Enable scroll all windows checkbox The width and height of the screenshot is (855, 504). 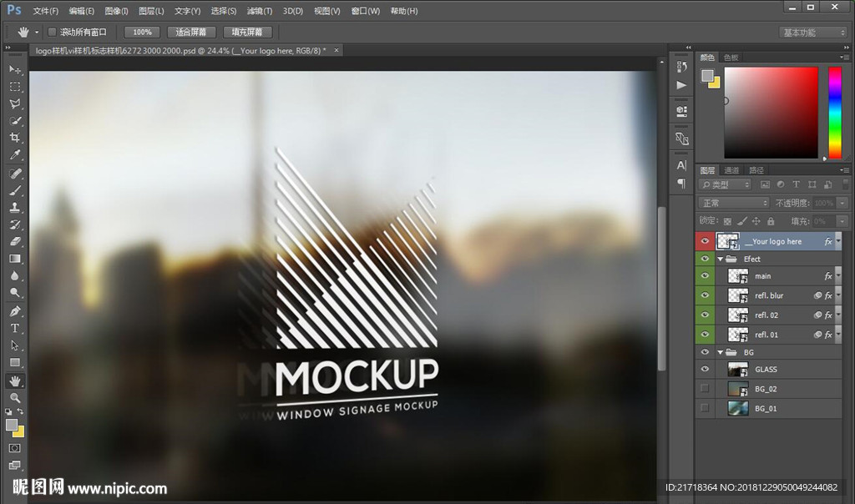(x=53, y=33)
